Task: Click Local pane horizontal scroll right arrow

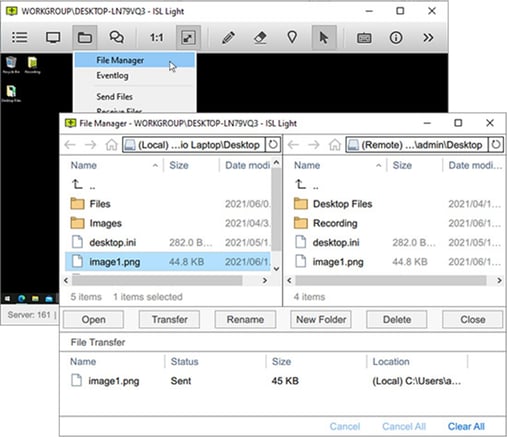Action: pyautogui.click(x=265, y=281)
